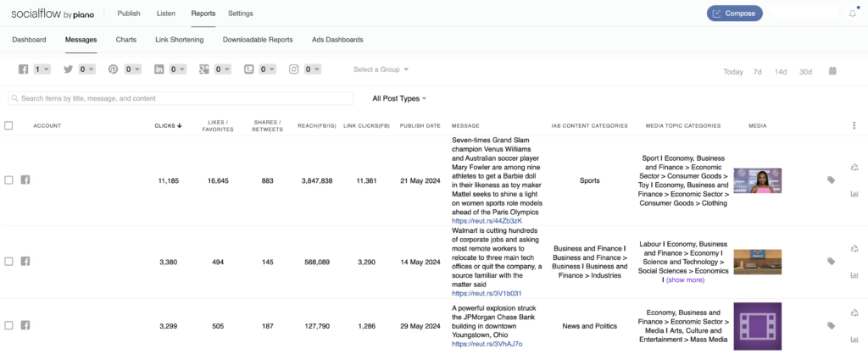This screenshot has width=868, height=354.
Task: Click the Compose button
Action: (x=735, y=14)
